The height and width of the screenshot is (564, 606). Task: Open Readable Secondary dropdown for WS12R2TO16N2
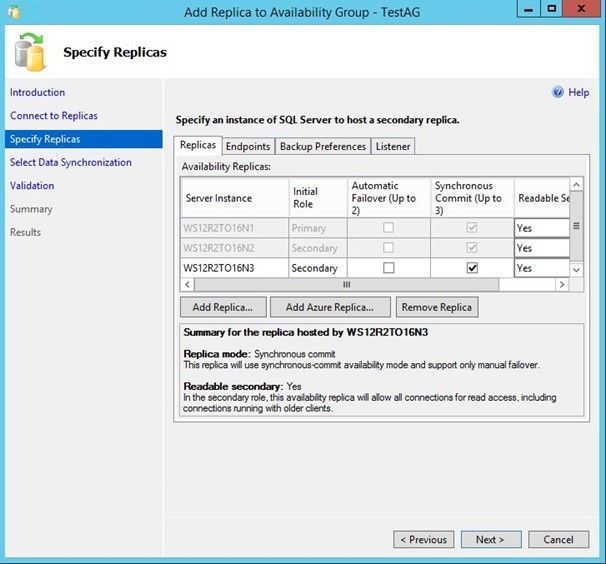(542, 248)
